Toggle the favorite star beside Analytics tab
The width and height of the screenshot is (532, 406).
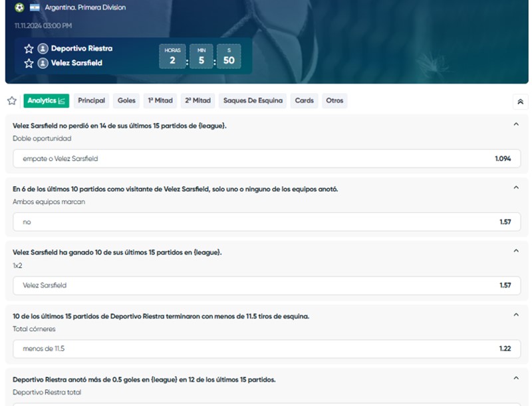[12, 100]
